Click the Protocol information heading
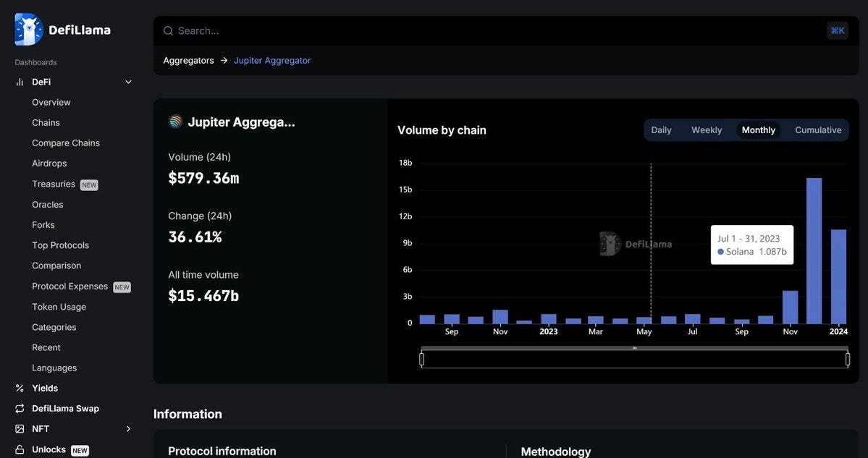 pos(222,451)
